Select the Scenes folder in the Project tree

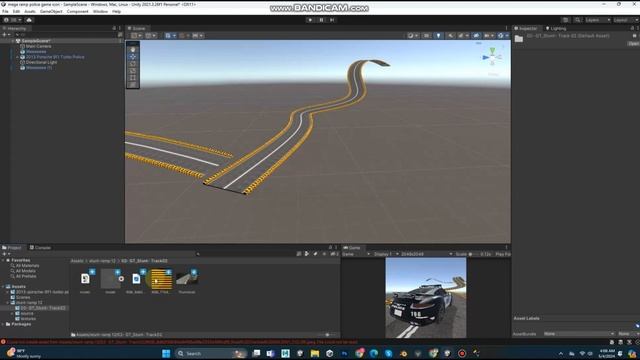[23, 297]
